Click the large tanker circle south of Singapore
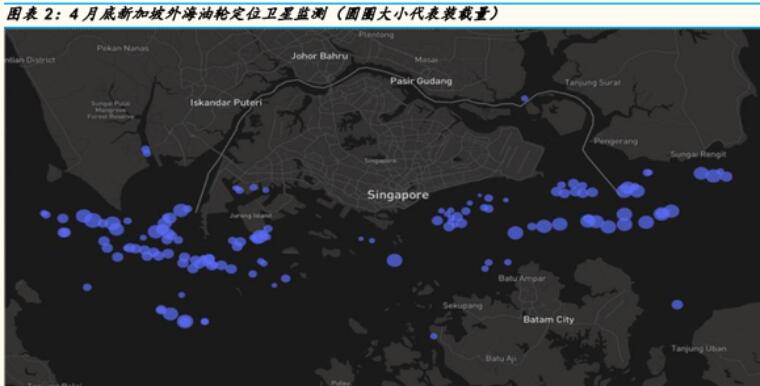 coord(395,260)
